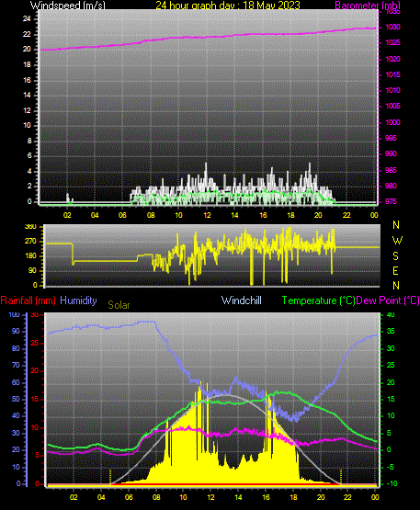This screenshot has width=420, height=510.
Task: Click the 100 value on humidity axis
Action: click(x=14, y=315)
